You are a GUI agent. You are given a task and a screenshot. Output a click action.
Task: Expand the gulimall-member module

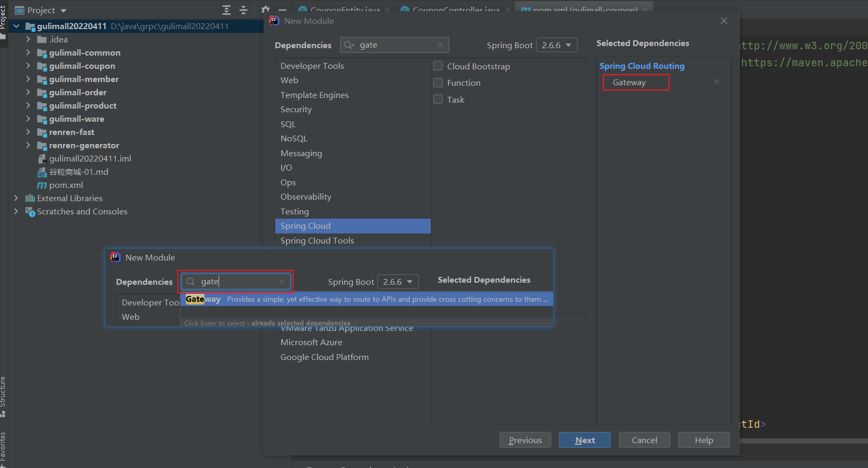click(28, 79)
